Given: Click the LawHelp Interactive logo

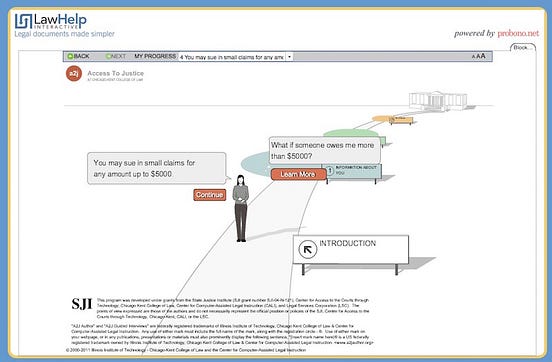Looking at the screenshot, I should [50, 21].
